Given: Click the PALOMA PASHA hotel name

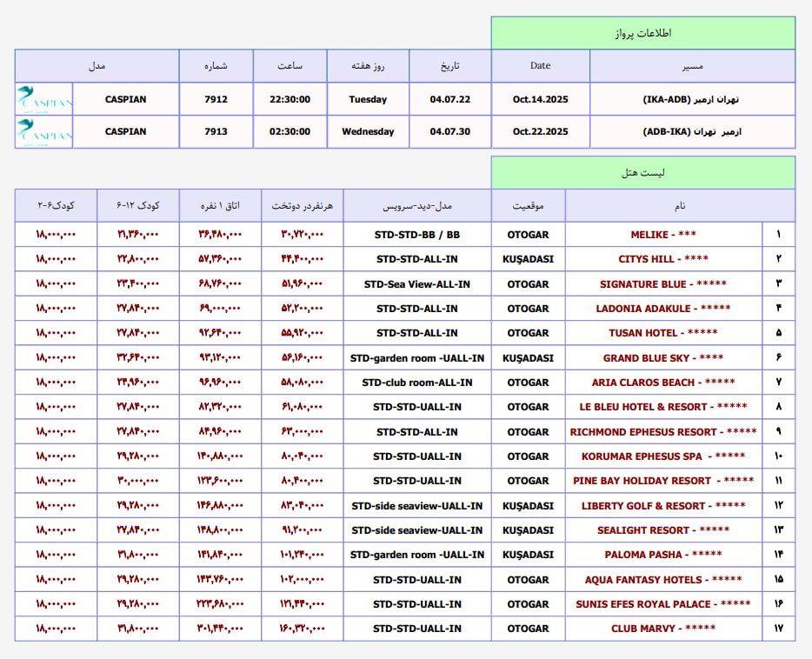Looking at the screenshot, I should pos(663,555).
